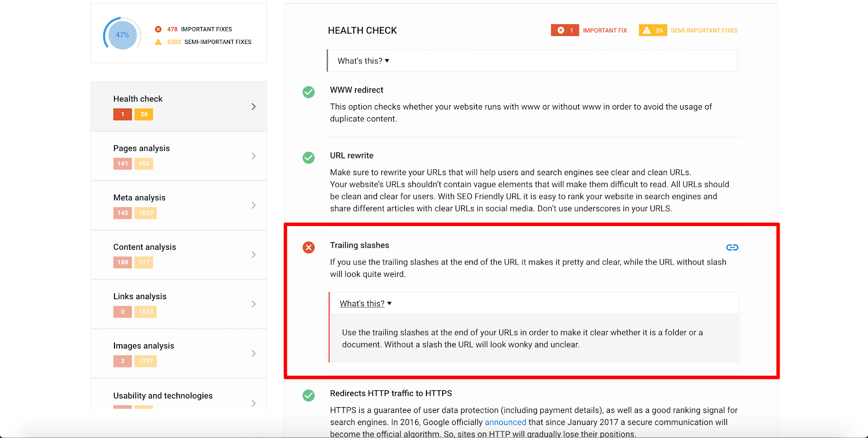Screen dimensions: 868x438
Task: Click the 478 important fixes count
Action: point(173,29)
